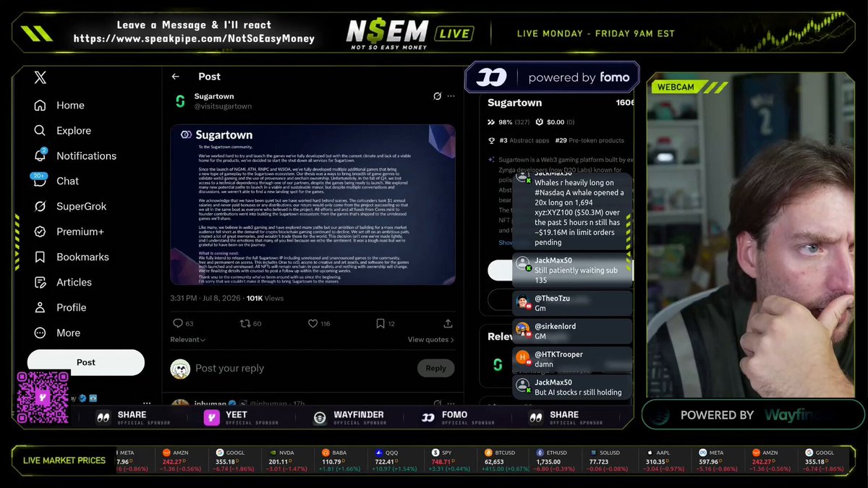Click JackMax50 'Still patiently waiting' message
This screenshot has height=488, width=868.
[573, 270]
